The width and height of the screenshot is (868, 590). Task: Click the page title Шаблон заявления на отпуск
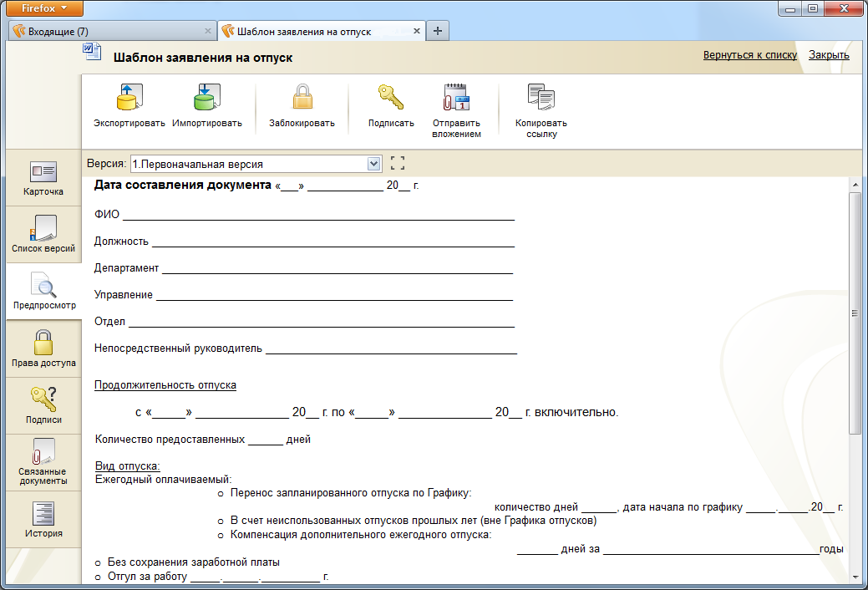pyautogui.click(x=203, y=58)
